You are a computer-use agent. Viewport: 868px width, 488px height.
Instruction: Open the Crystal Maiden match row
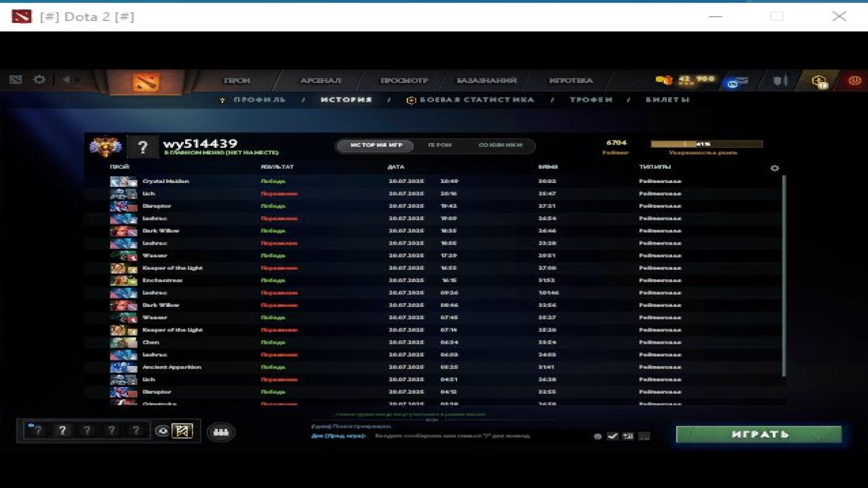tap(434, 182)
